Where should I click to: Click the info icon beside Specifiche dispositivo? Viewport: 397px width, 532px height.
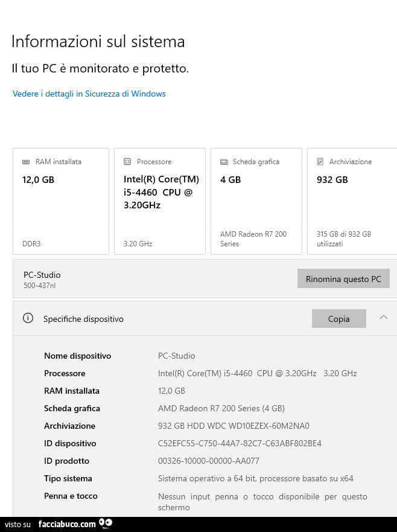coord(28,318)
